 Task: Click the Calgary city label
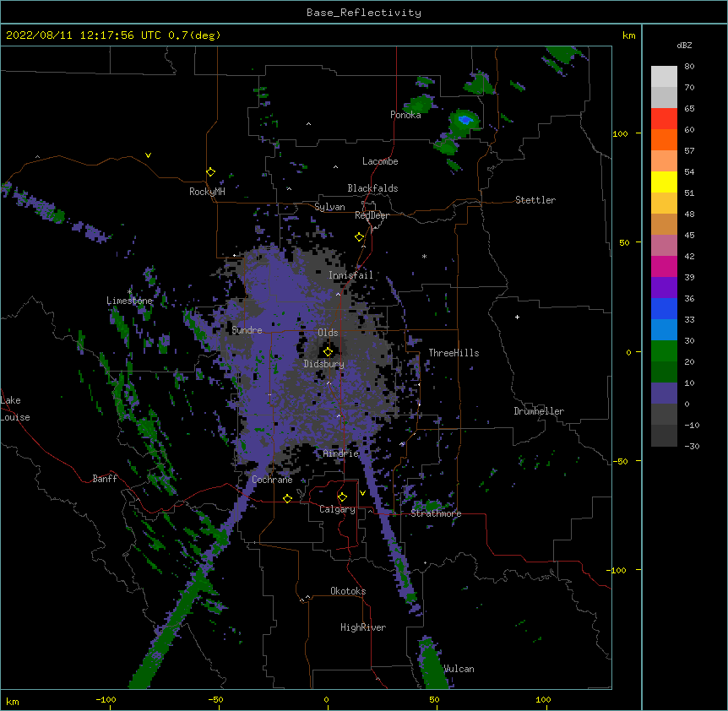(x=337, y=509)
